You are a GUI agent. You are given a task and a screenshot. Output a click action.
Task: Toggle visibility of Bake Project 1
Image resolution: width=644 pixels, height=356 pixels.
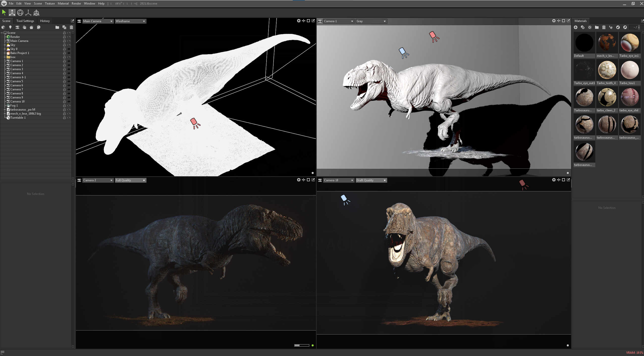click(69, 53)
